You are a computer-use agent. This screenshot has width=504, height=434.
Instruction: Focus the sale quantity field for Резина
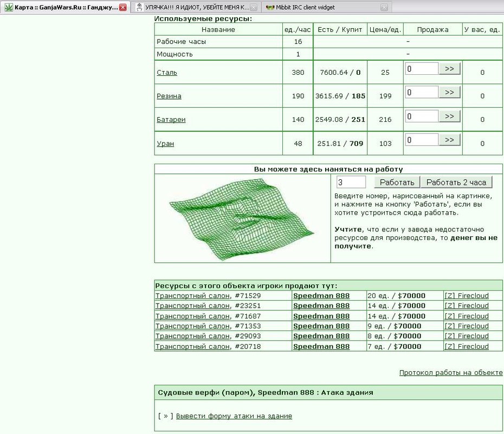(x=422, y=92)
